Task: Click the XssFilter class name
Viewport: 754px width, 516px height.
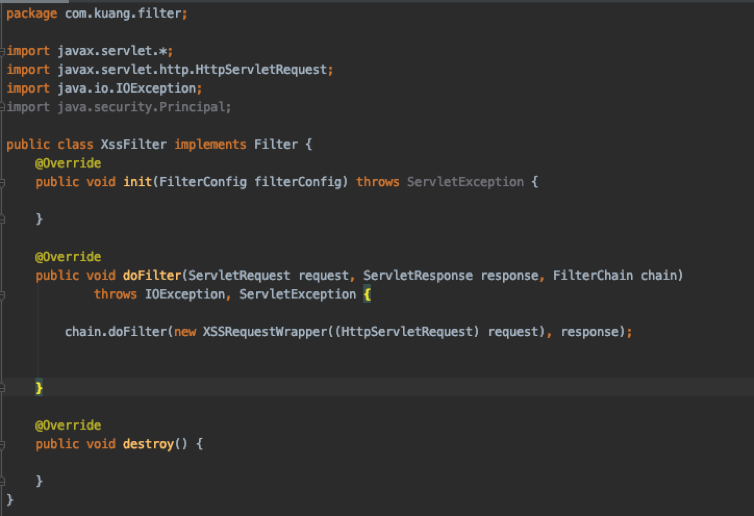Action: pyautogui.click(x=133, y=144)
